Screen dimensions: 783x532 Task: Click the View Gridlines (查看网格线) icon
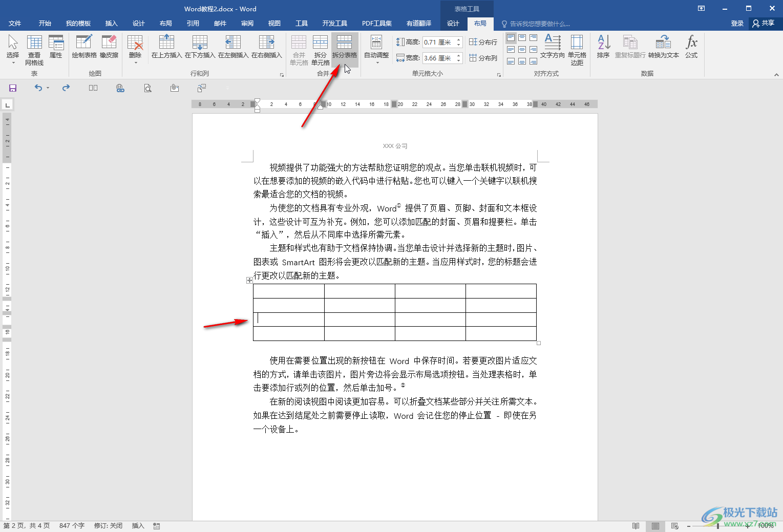click(34, 50)
